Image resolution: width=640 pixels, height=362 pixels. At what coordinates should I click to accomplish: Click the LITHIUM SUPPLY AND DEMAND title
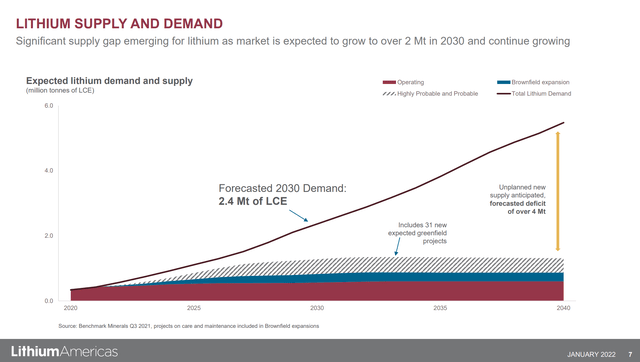click(119, 24)
